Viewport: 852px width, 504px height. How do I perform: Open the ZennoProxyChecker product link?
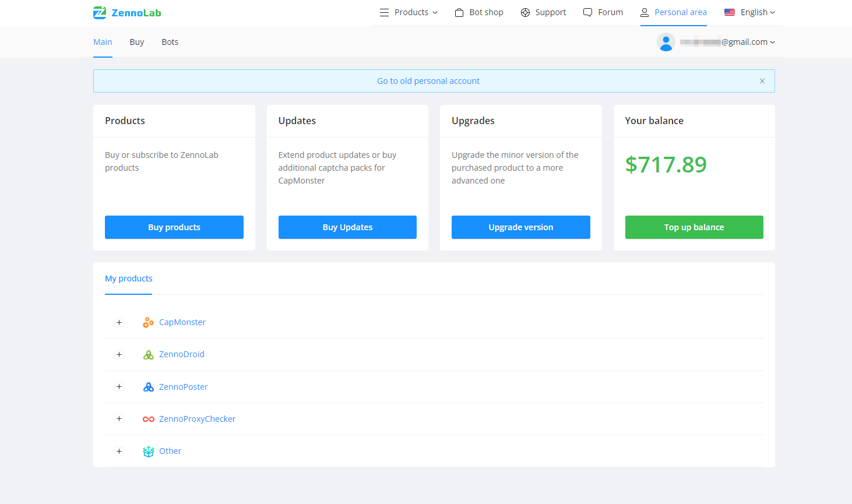(x=198, y=419)
